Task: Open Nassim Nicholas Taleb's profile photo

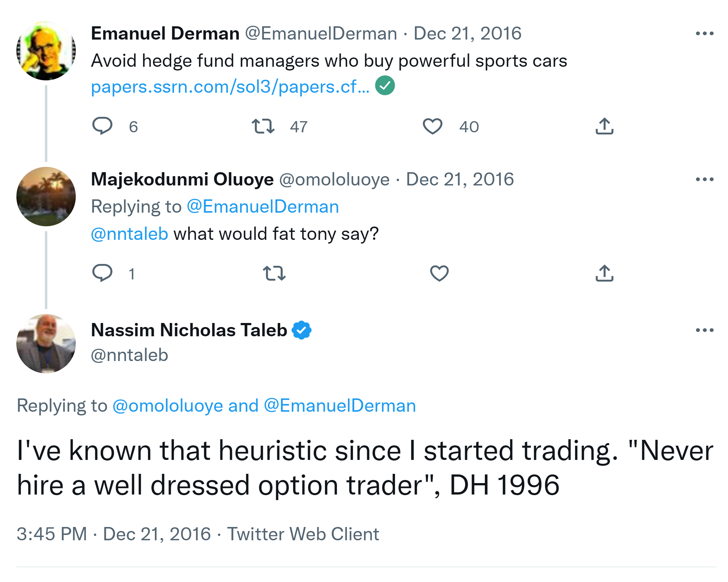Action: [46, 343]
